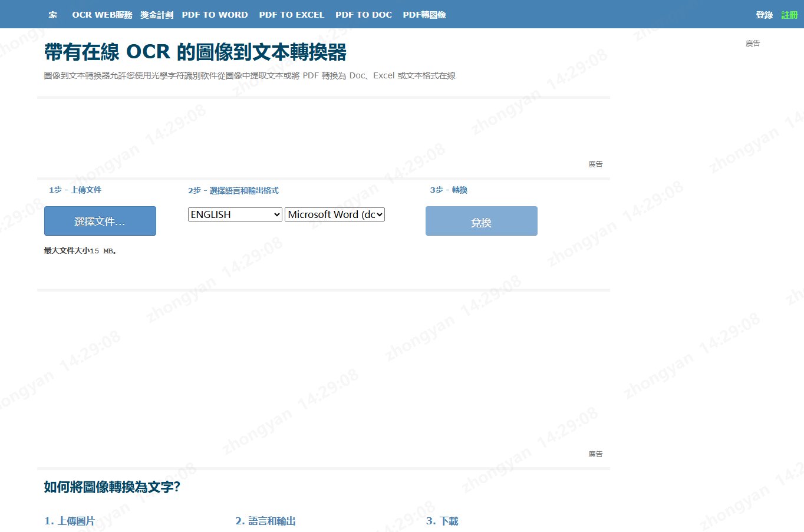Open PDF轉圖像 page
The height and width of the screenshot is (532, 804).
click(424, 15)
